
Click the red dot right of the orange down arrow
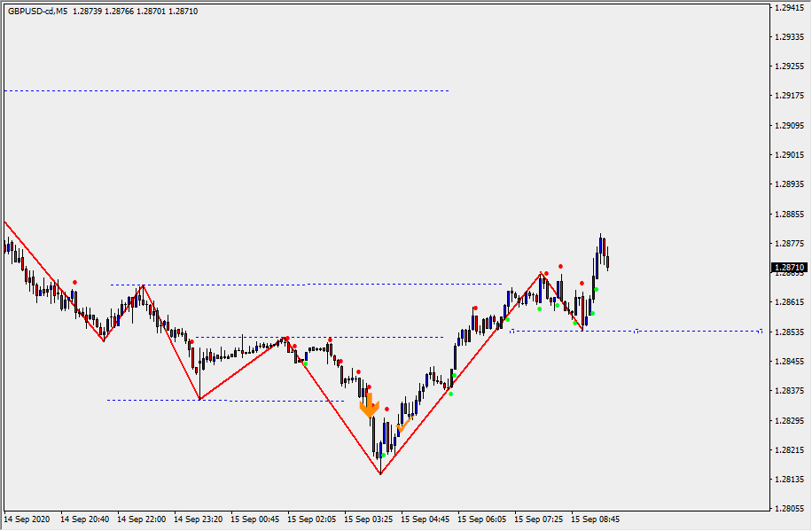[386, 409]
